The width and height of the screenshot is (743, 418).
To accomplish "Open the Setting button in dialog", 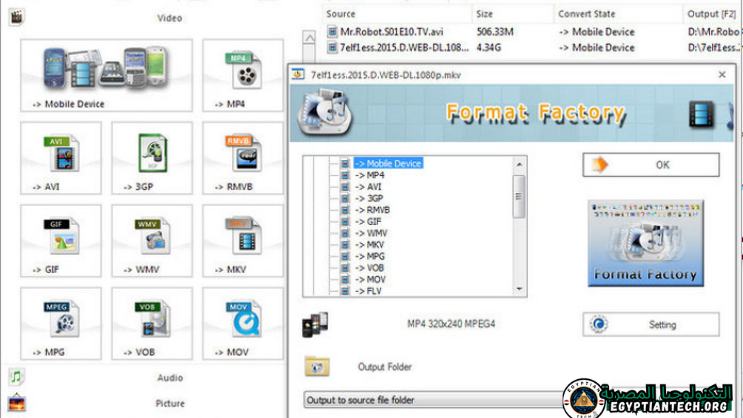I will coord(651,325).
